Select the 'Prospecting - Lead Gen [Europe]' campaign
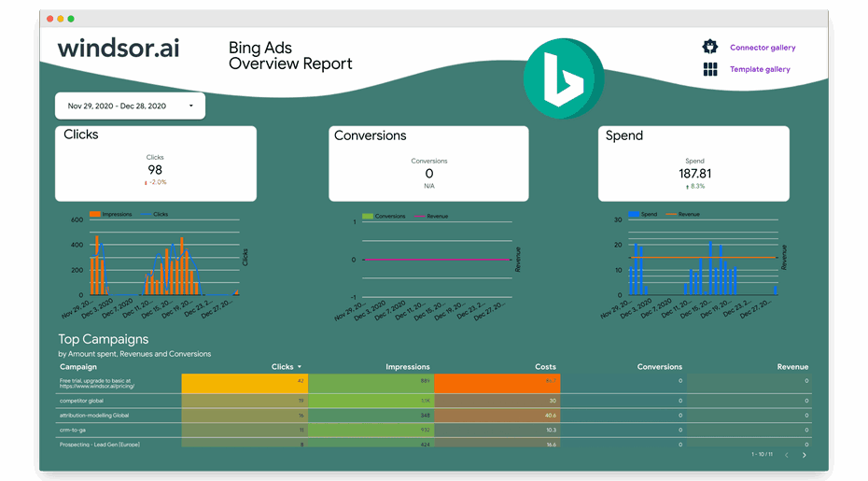 (x=433, y=444)
